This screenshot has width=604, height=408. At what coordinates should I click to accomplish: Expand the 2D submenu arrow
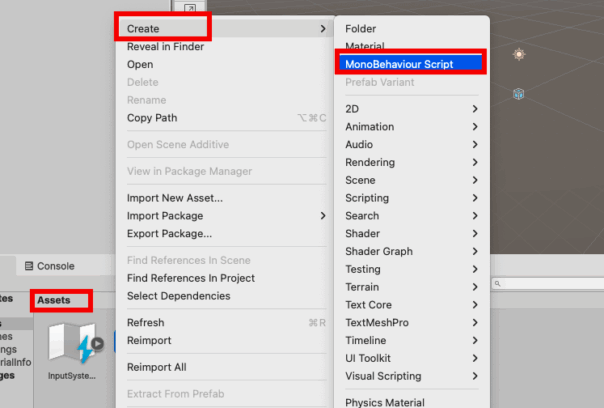tap(475, 108)
